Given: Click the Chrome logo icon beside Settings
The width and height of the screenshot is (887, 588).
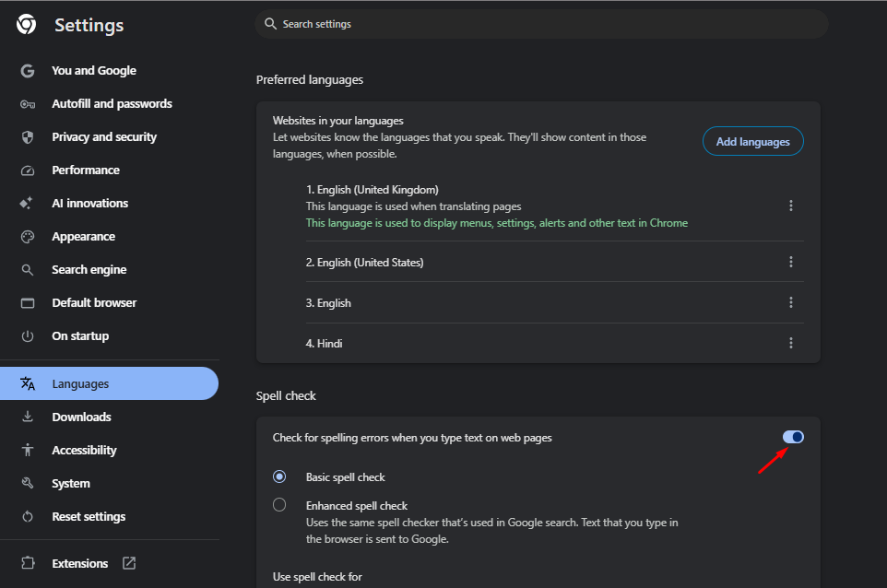Looking at the screenshot, I should (26, 24).
